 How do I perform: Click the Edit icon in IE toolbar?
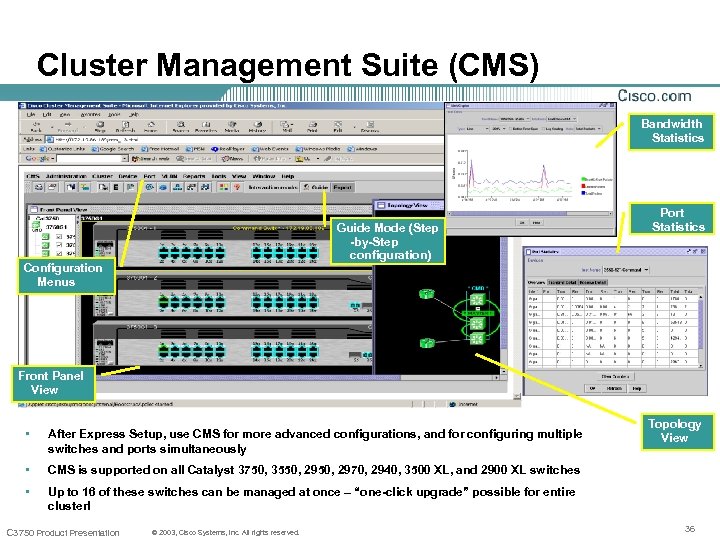[338, 124]
